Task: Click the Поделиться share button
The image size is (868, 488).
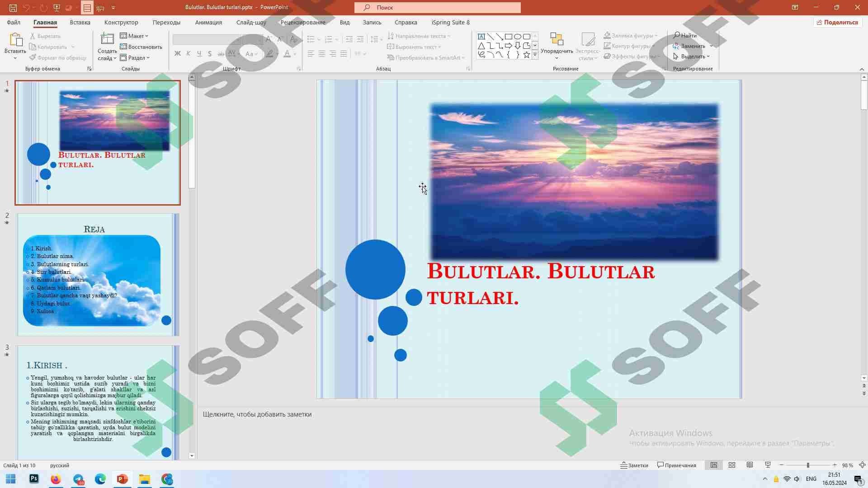Action: point(837,22)
